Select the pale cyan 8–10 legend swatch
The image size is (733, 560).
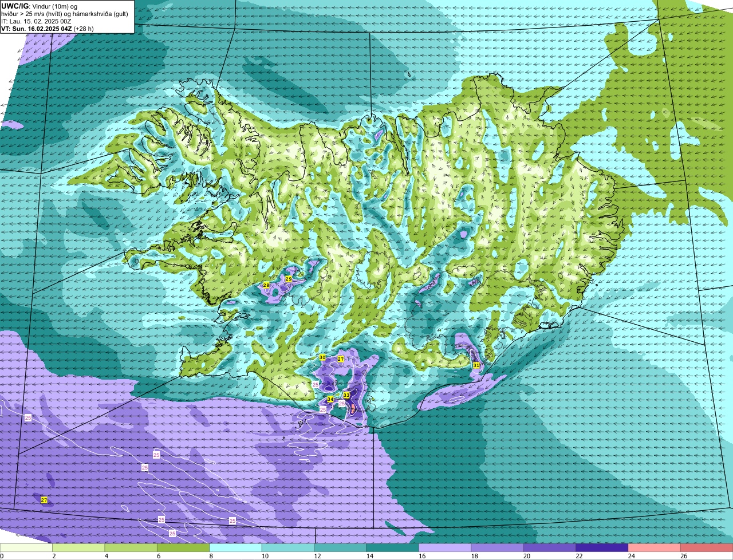235,548
